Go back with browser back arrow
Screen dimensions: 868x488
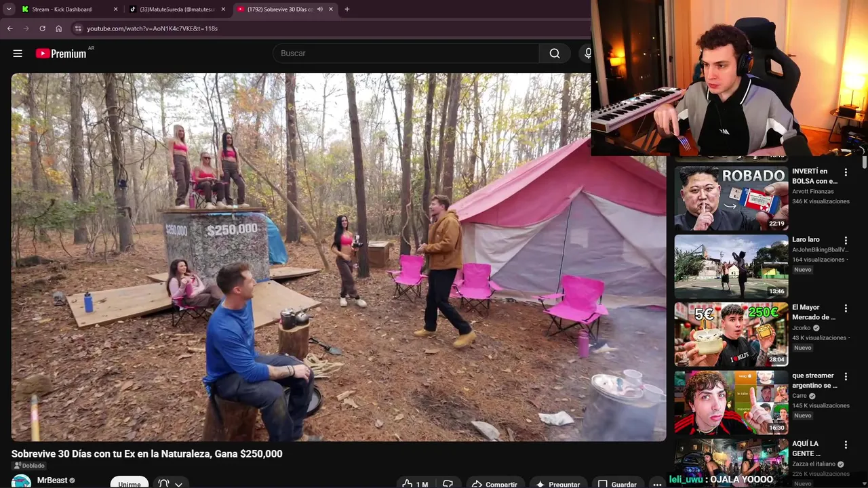9,28
